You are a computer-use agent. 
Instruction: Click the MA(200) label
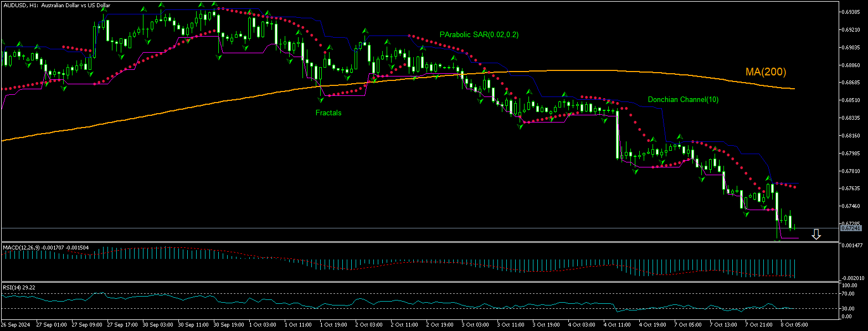tap(766, 72)
